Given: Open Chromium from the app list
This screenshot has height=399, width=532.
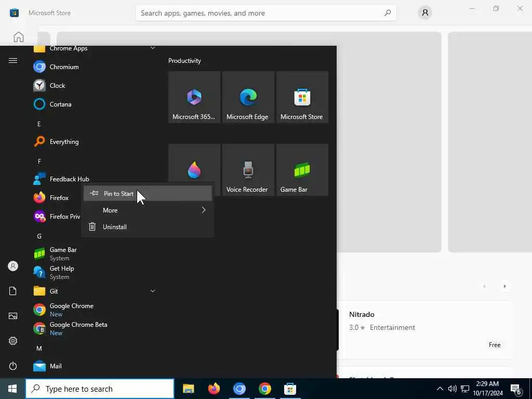Looking at the screenshot, I should (x=95, y=67).
